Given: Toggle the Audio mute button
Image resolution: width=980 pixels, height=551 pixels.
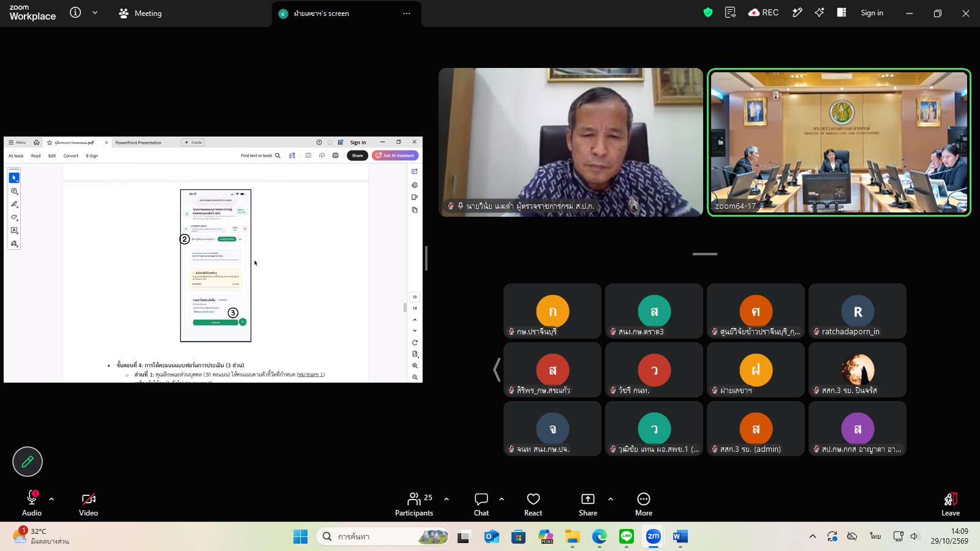Looking at the screenshot, I should tap(32, 504).
